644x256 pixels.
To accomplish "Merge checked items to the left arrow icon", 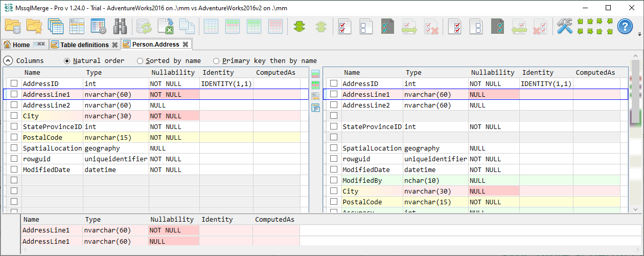I will (520, 26).
